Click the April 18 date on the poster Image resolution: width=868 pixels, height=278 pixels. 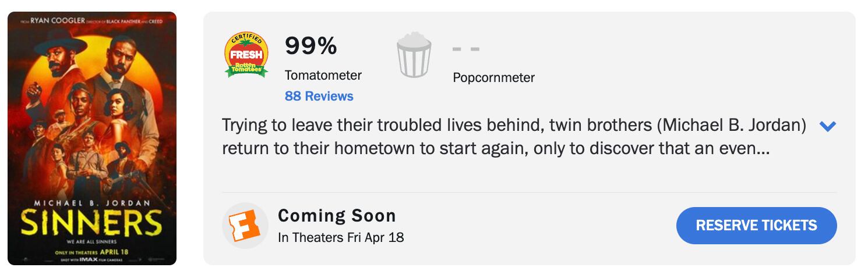tap(113, 252)
